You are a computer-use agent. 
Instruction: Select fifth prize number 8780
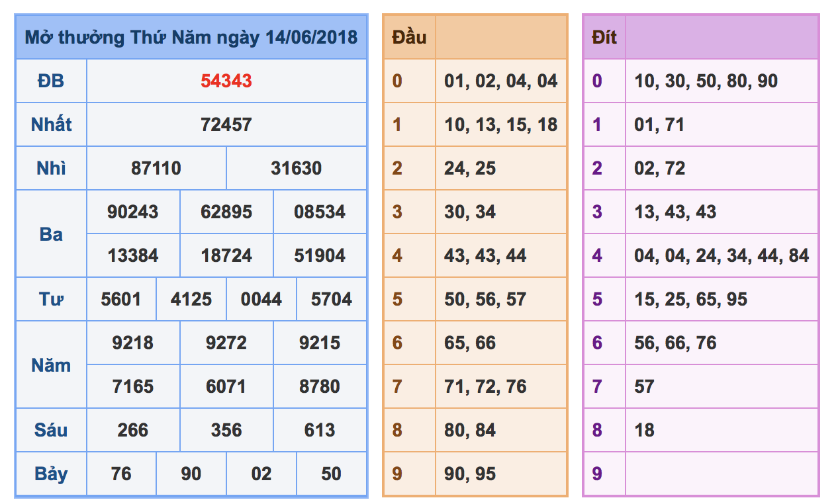point(320,386)
